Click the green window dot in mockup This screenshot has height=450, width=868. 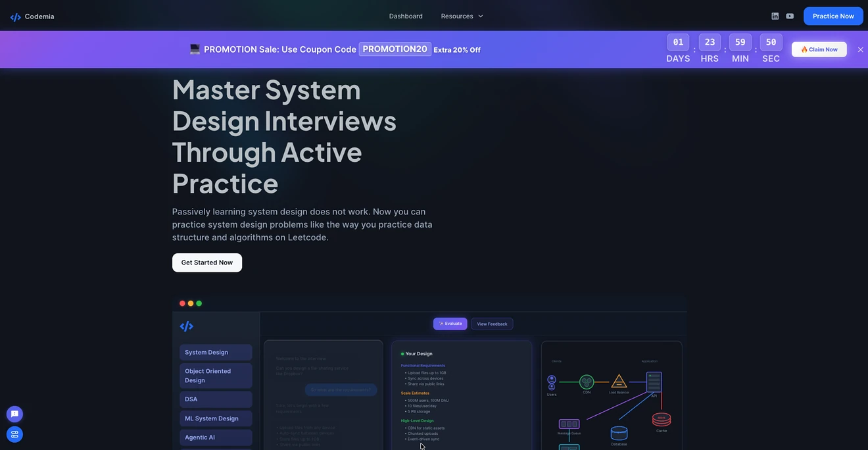(199, 303)
